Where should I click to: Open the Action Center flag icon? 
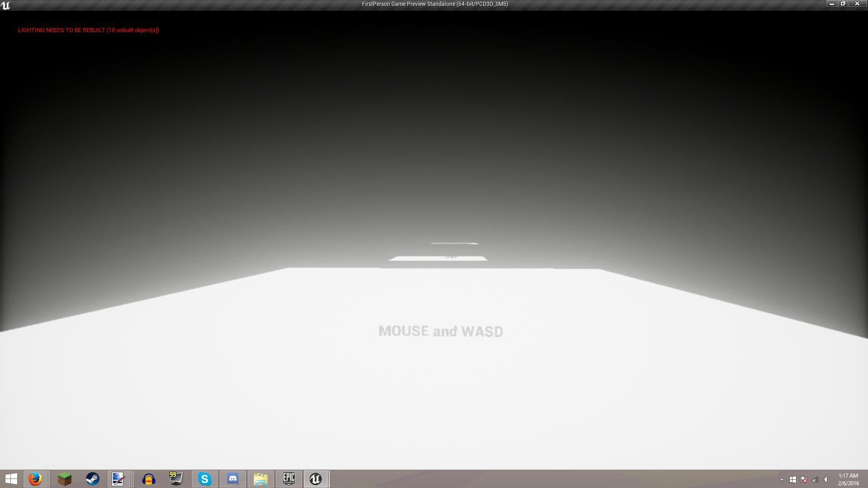(x=804, y=479)
